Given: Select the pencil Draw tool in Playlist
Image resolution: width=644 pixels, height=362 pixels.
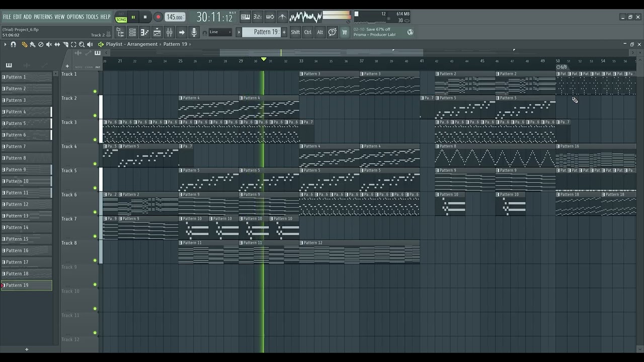Looking at the screenshot, I should tap(24, 44).
